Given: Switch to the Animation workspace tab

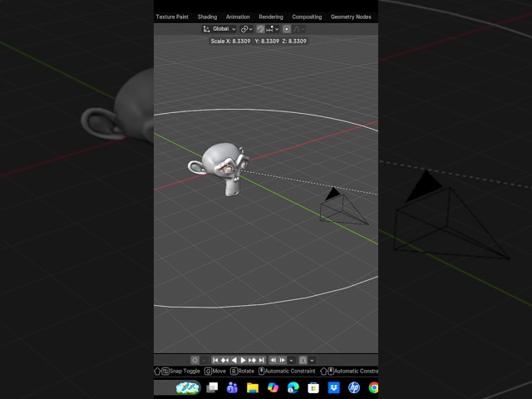Looking at the screenshot, I should coord(238,17).
